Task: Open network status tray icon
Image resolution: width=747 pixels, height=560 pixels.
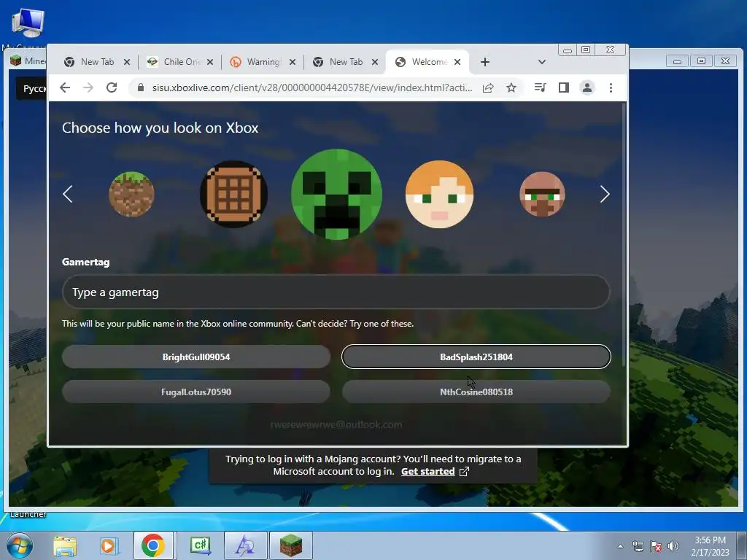Action: (x=638, y=546)
